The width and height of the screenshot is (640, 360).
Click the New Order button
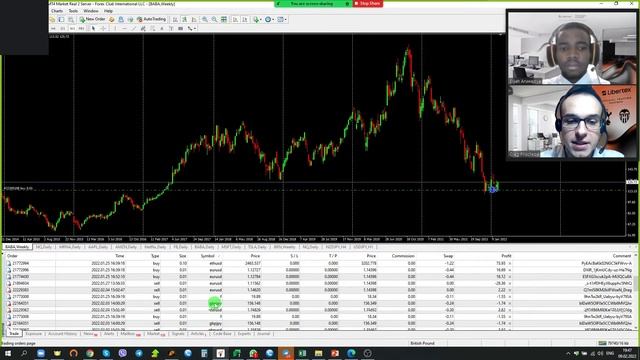[93, 19]
